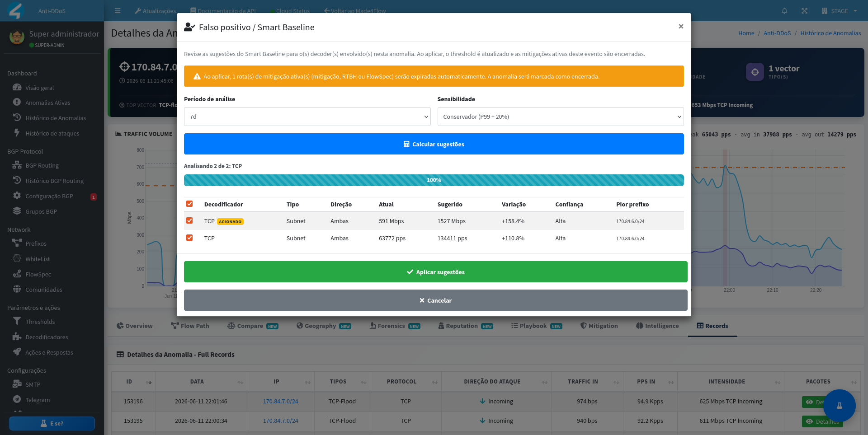Click Calcular sugestões button
This screenshot has width=868, height=435.
434,144
